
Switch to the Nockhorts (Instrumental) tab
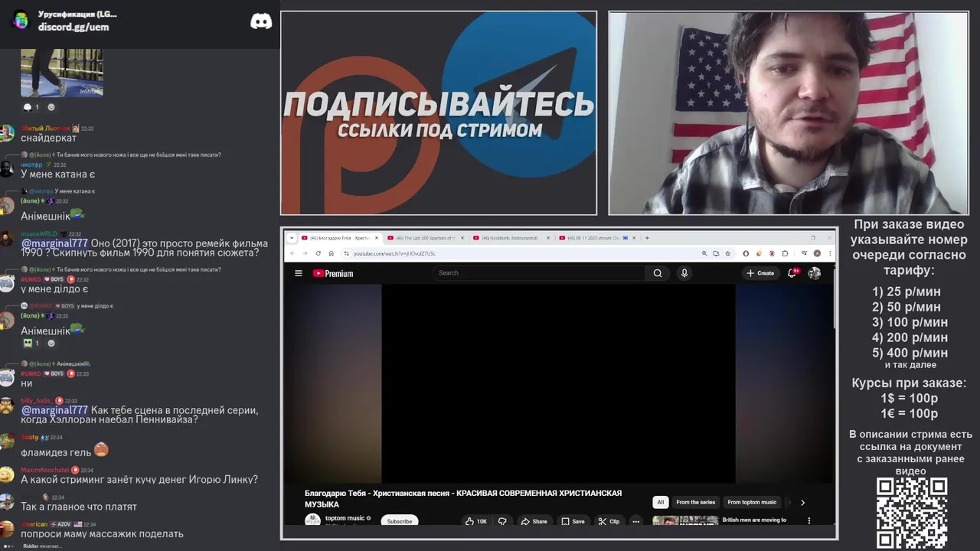(511, 238)
